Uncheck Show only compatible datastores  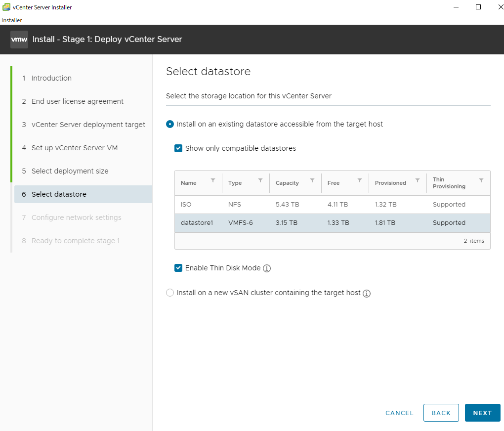[178, 148]
